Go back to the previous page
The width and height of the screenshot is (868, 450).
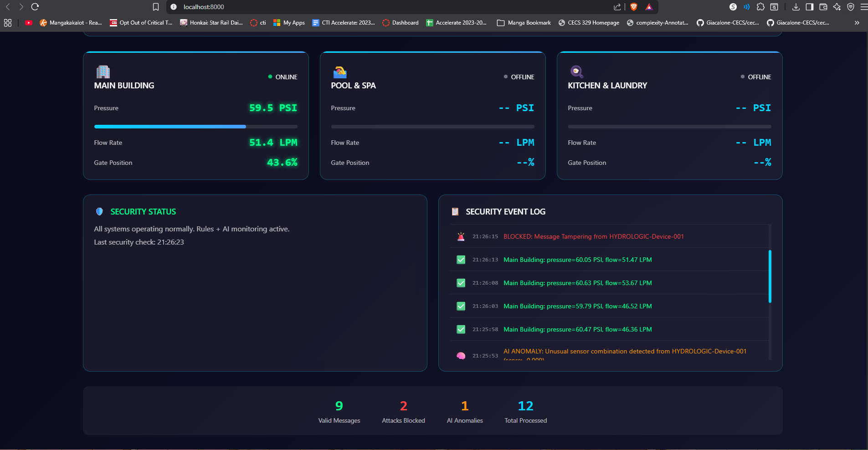(x=8, y=7)
